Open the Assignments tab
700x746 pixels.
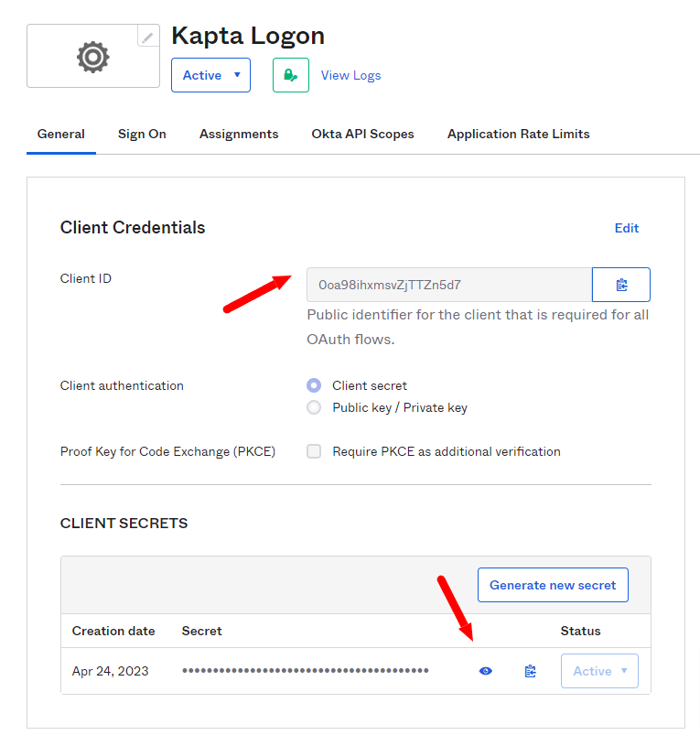238,134
